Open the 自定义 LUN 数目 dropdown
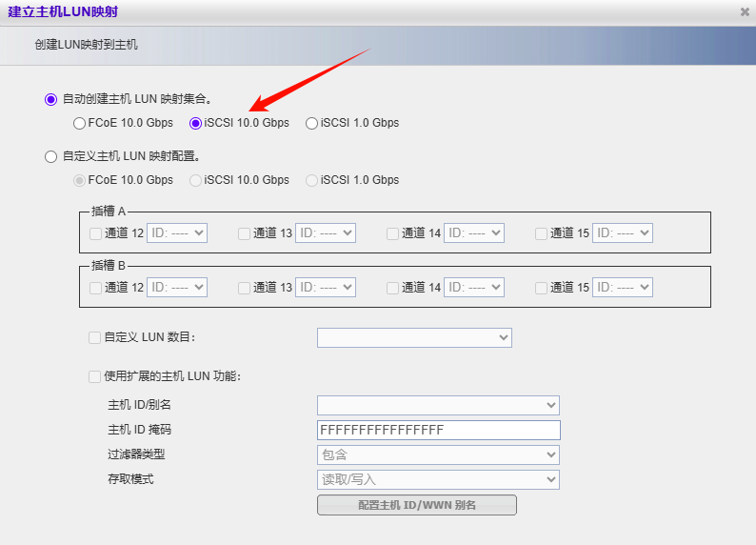 click(x=414, y=337)
